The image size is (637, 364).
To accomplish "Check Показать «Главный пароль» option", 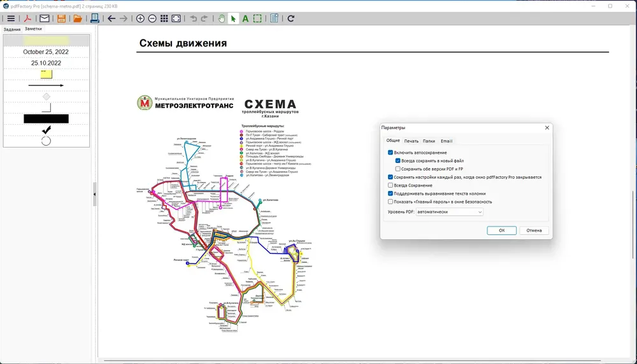I will [390, 202].
